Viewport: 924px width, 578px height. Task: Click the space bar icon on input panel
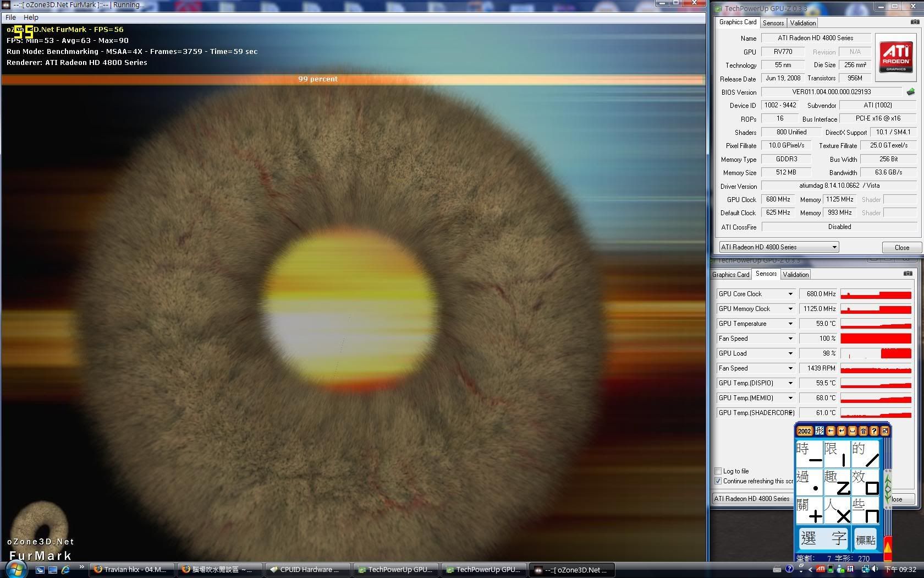(852, 431)
